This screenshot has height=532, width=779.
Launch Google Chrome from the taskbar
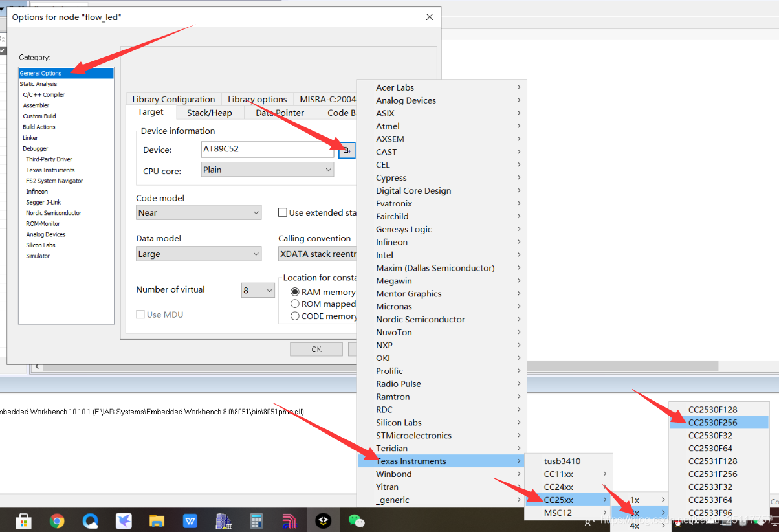[x=57, y=520]
